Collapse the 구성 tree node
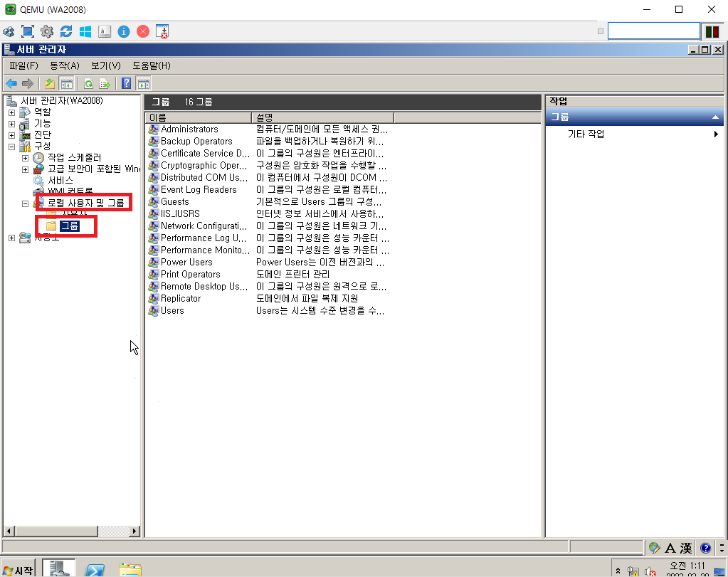Screen dimensions: 728x577 [12, 147]
